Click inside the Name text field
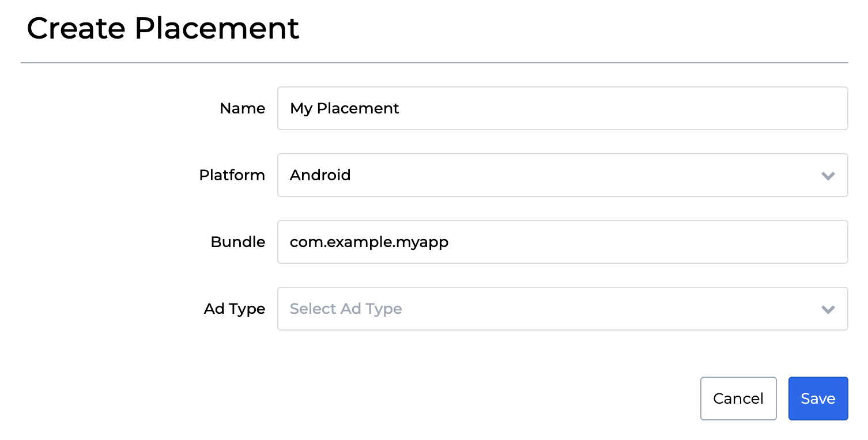Screen dimensions: 868x440 click(x=562, y=108)
